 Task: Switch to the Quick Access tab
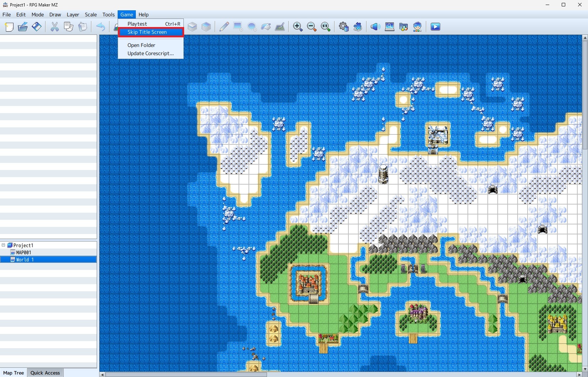(45, 373)
